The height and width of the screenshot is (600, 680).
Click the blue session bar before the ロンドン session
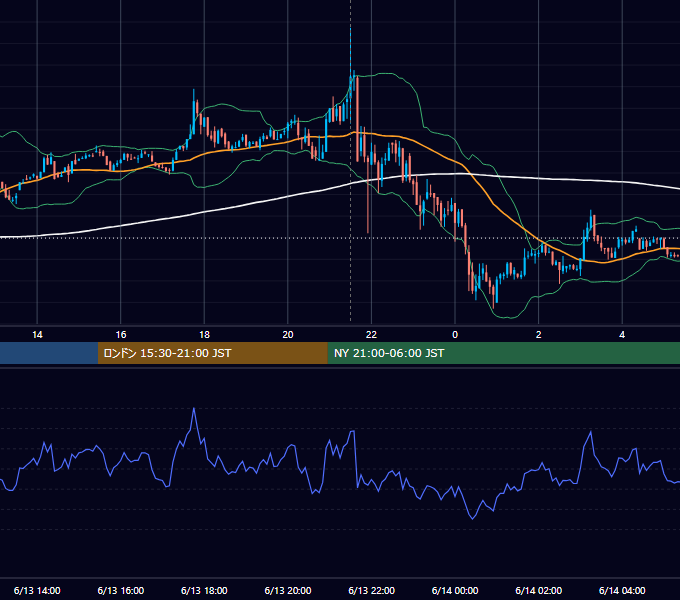[x=49, y=353]
